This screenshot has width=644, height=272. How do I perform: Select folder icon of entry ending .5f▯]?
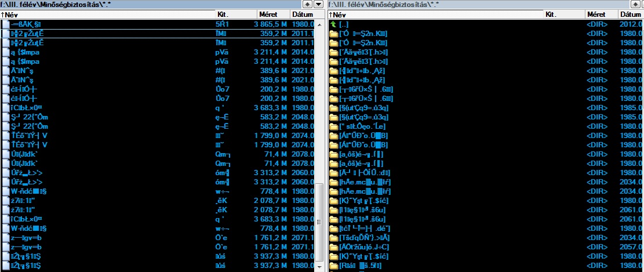point(333,266)
